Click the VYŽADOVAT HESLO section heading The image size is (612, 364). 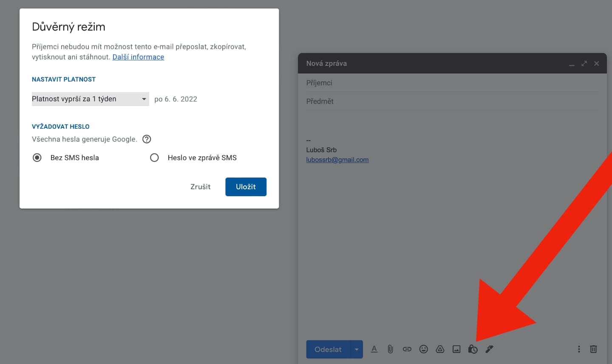61,127
